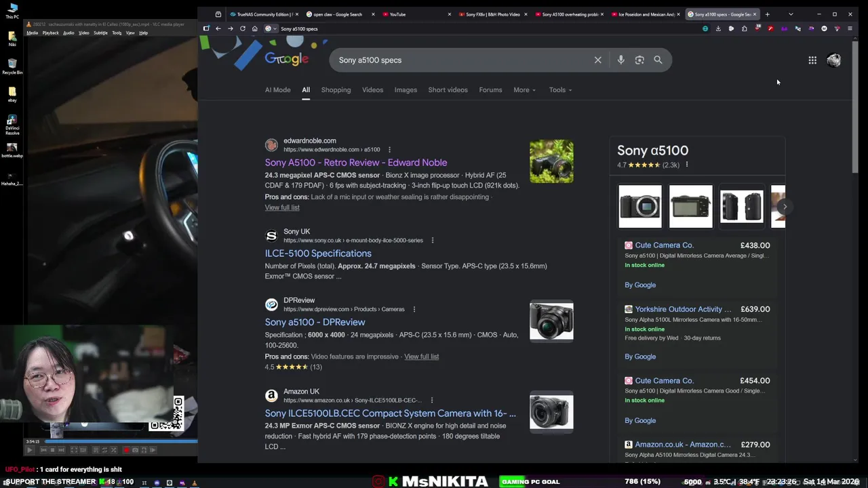Open the browser tab list chevron
Screen dimensions: 868x488
click(x=791, y=14)
